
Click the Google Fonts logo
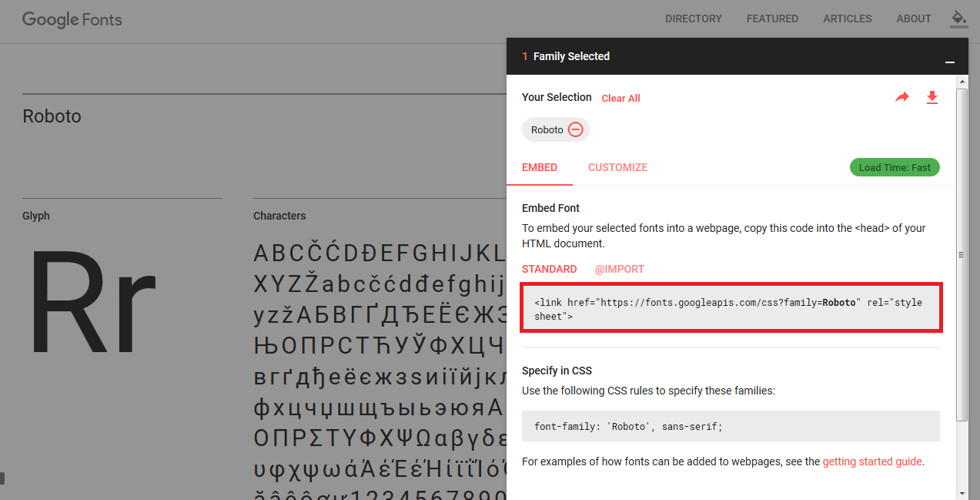tap(72, 20)
